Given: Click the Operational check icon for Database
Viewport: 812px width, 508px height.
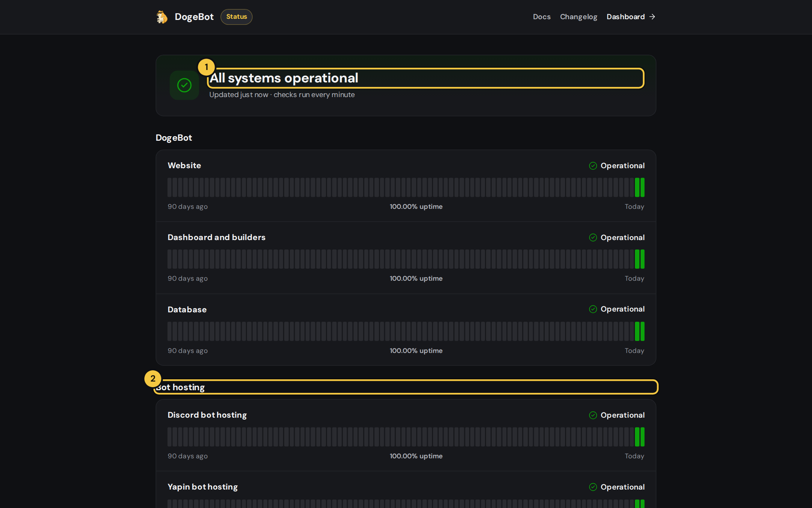Looking at the screenshot, I should pos(593,309).
